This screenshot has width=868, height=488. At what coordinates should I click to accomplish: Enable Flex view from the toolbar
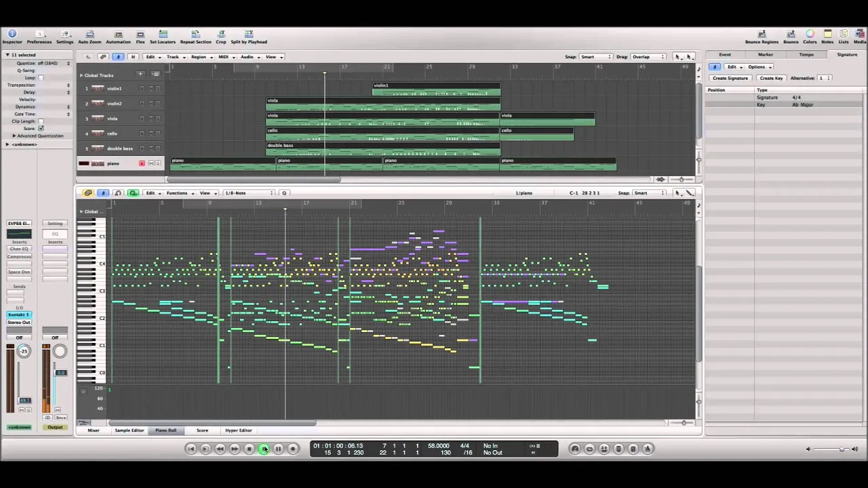click(140, 37)
